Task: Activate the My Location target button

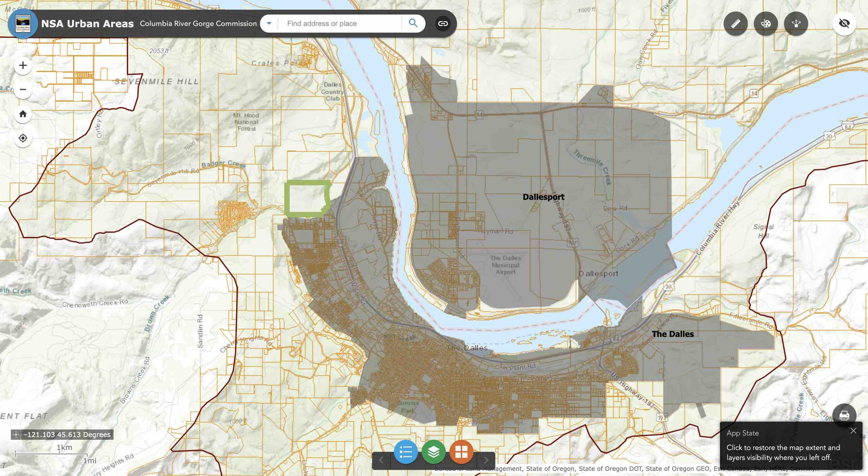Action: [23, 138]
